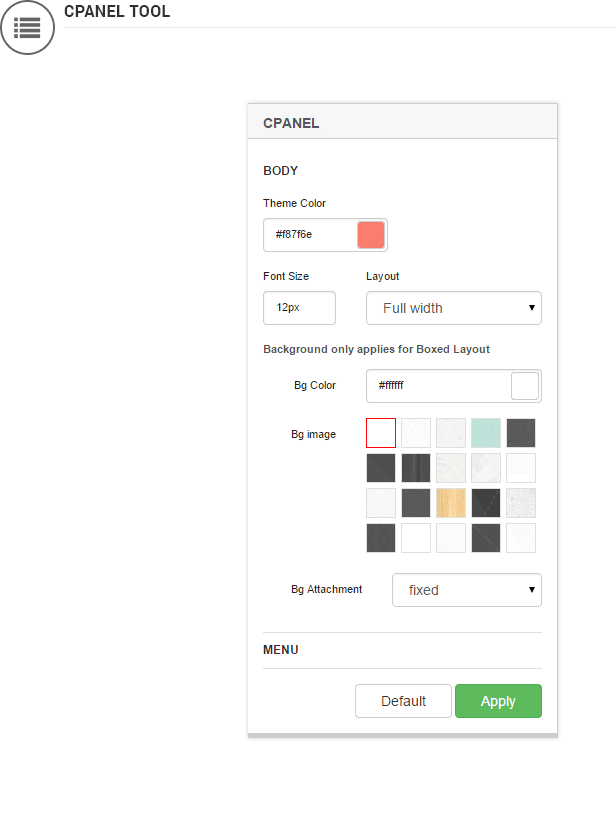Choose the dark striped background in second row
The height and width of the screenshot is (839, 616).
416,468
